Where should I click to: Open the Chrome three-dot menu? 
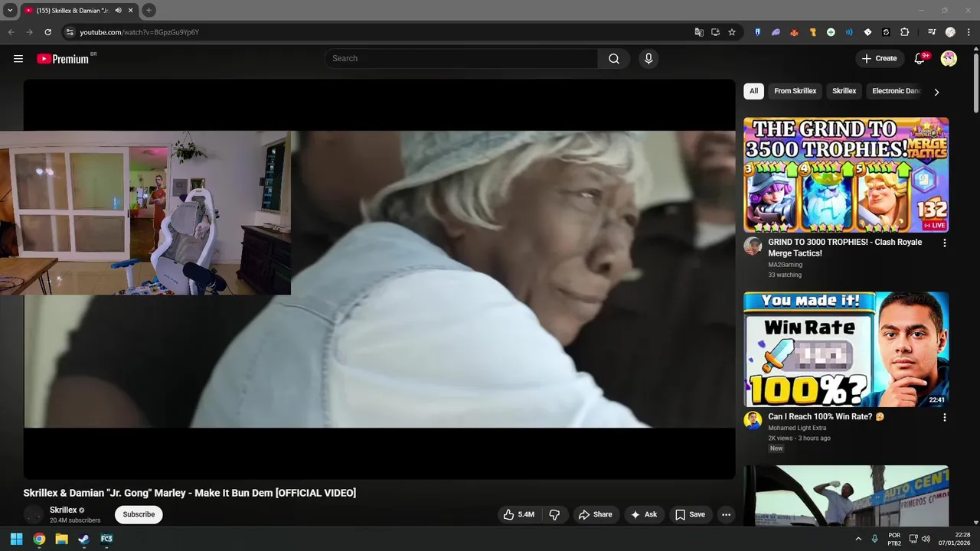click(969, 32)
